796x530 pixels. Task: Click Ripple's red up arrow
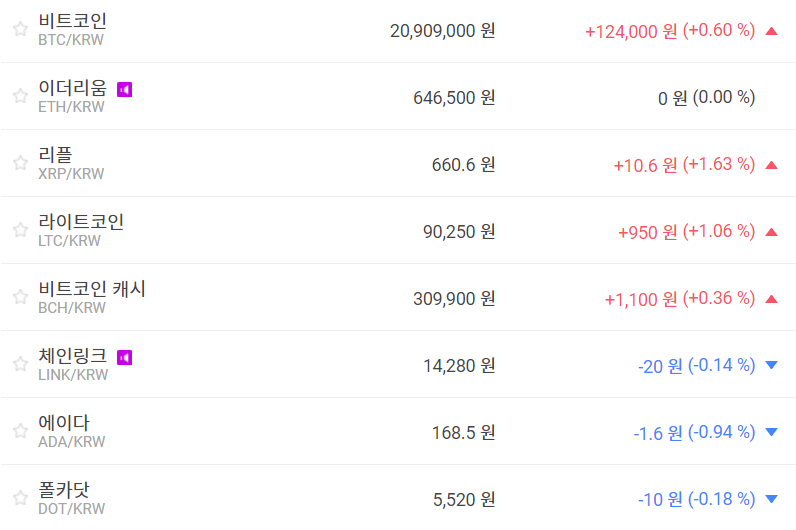771,165
